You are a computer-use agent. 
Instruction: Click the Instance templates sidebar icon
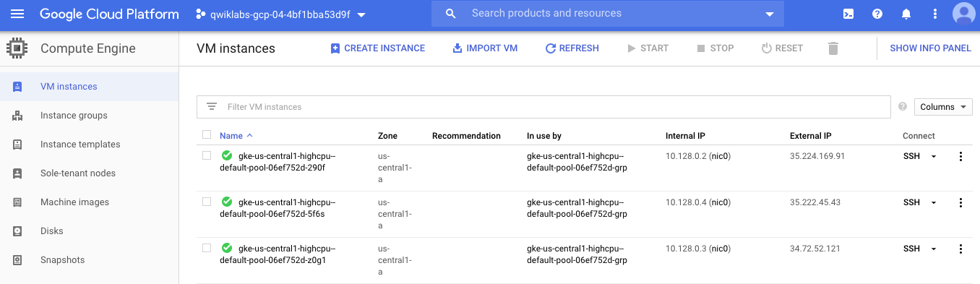pos(17,145)
